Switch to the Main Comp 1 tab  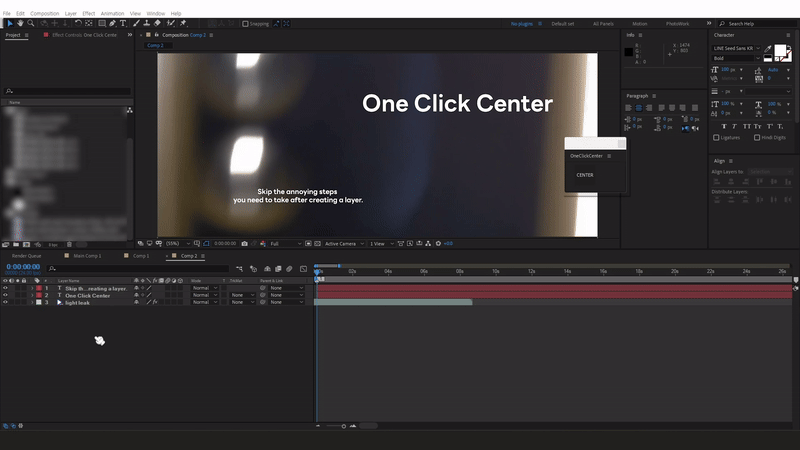(x=86, y=255)
